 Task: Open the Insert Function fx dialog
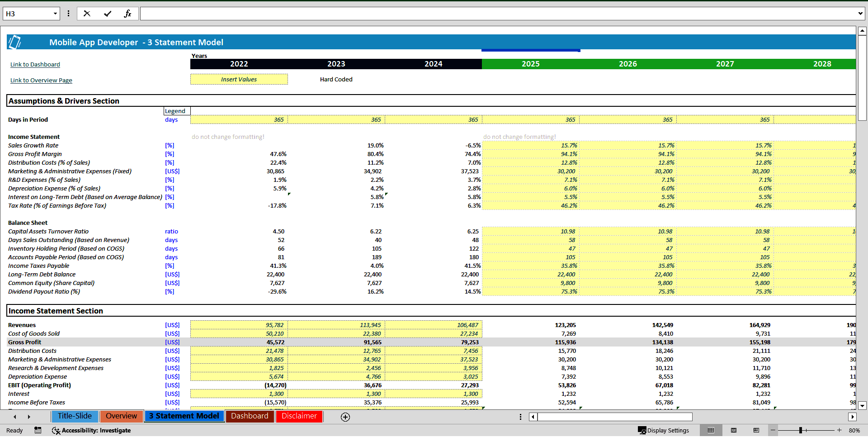click(127, 14)
